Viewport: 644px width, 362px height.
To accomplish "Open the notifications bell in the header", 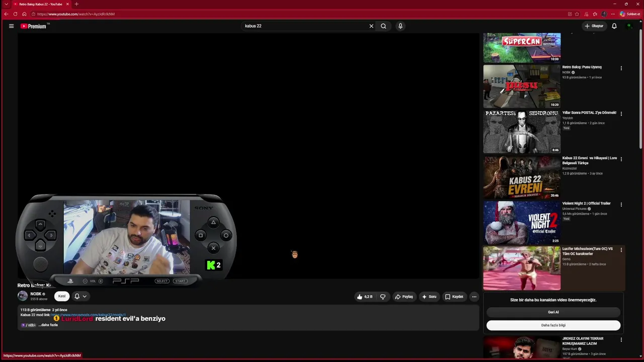I will click(x=614, y=26).
